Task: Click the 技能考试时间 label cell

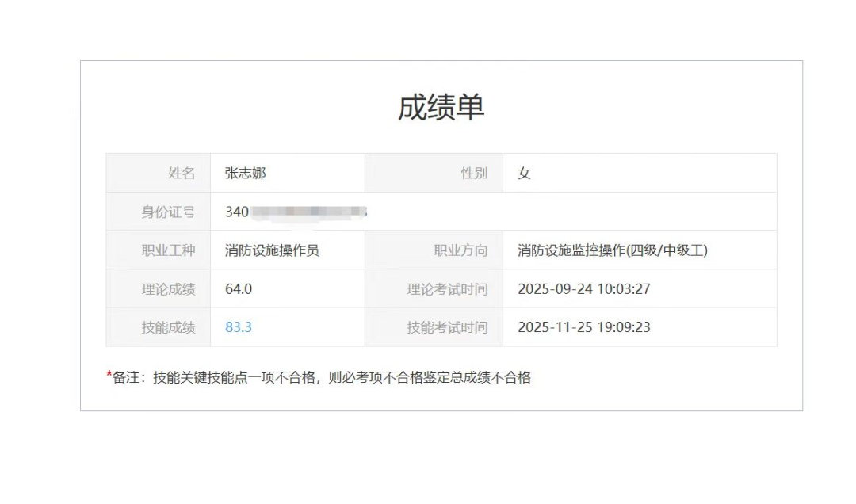Action: [x=453, y=326]
